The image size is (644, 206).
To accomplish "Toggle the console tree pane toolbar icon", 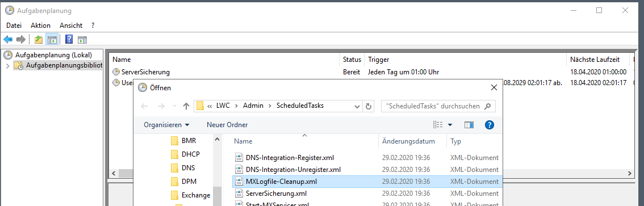I will 52,40.
